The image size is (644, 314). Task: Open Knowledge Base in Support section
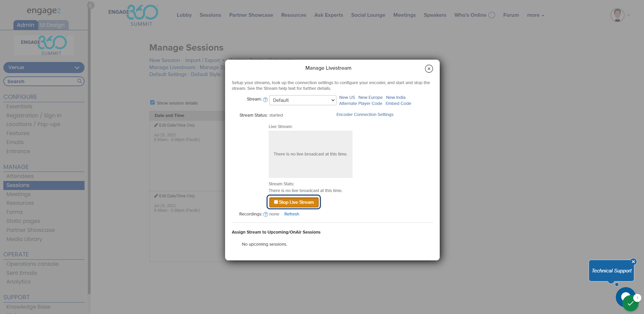(29, 307)
